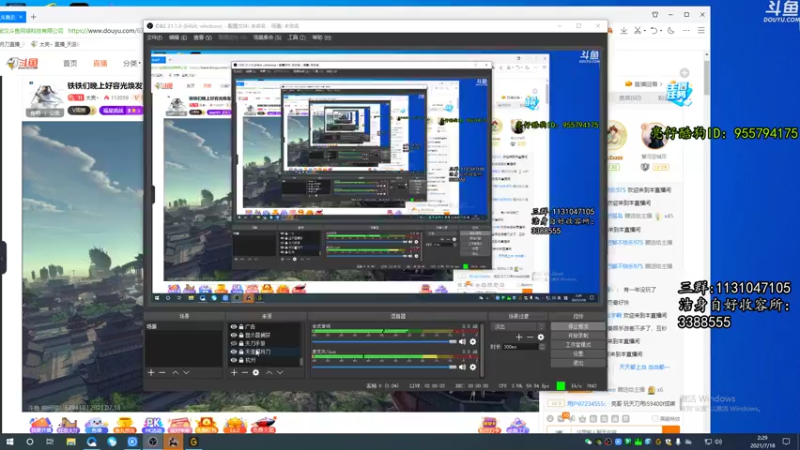Mute the microphone/Aux channel
Image resolution: width=800 pixels, height=450 pixels.
click(462, 367)
